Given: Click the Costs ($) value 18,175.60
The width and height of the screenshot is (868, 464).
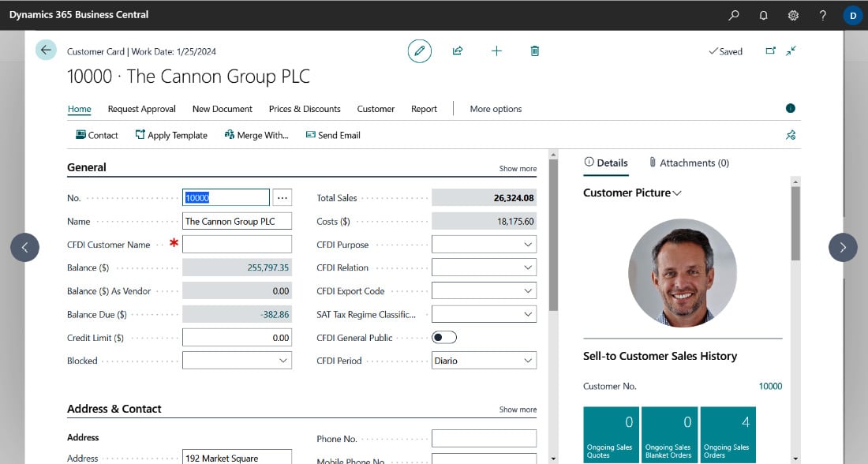Looking at the screenshot, I should 515,221.
